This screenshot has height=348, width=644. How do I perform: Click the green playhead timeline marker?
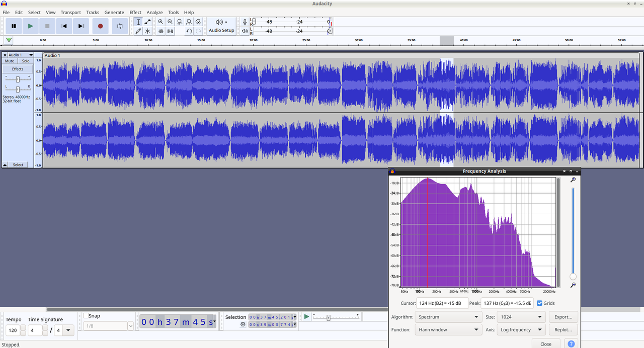(9, 40)
